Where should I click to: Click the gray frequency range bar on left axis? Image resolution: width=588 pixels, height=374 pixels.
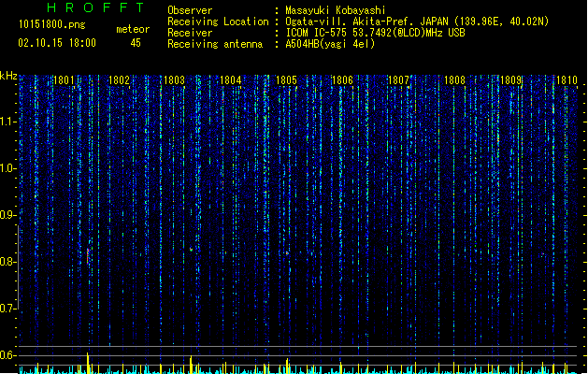tap(18, 267)
